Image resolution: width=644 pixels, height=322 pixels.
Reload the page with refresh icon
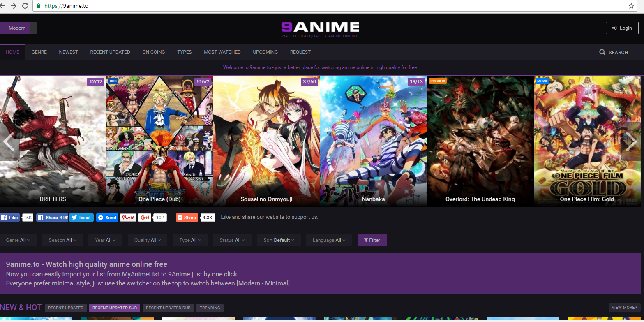(x=25, y=6)
